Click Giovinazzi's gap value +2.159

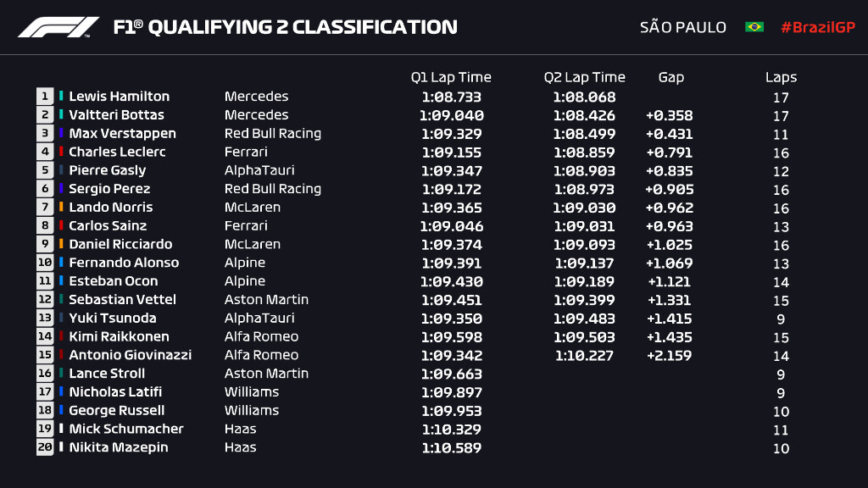(x=670, y=356)
